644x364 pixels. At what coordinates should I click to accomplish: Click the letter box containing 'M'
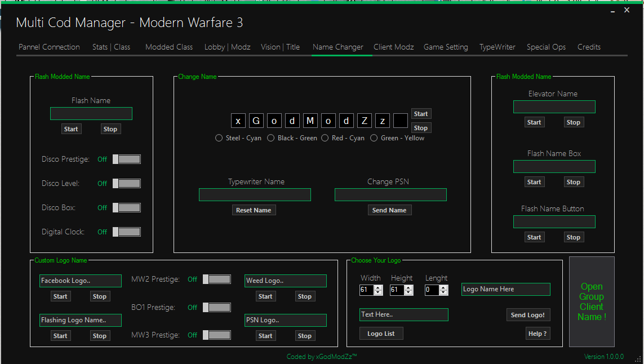click(310, 121)
